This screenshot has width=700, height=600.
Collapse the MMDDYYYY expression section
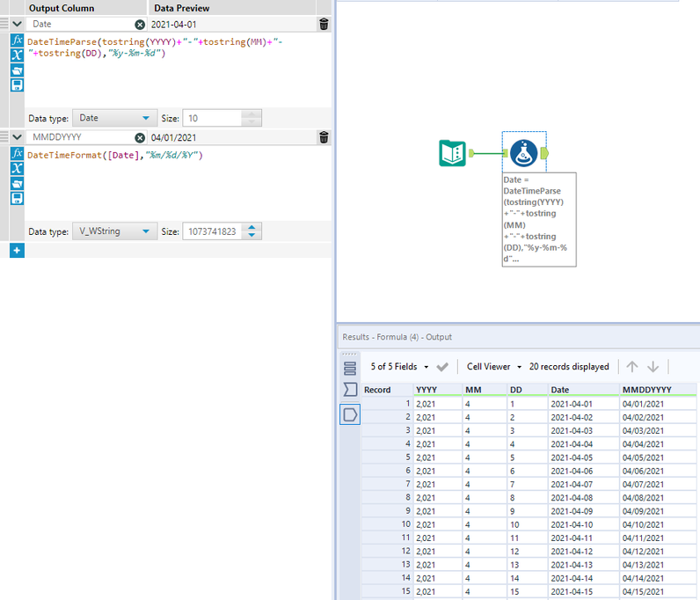17,137
